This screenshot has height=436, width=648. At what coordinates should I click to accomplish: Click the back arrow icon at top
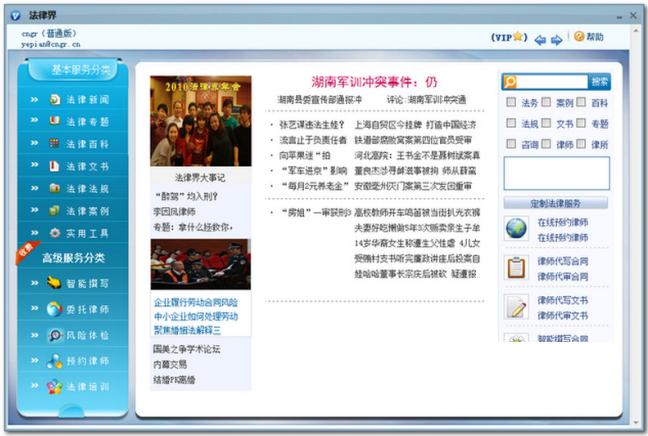540,40
